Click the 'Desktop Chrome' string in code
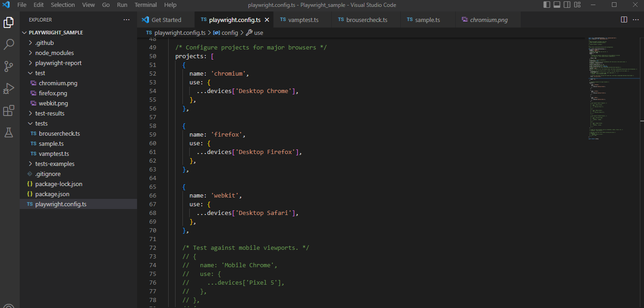The image size is (644, 308). coord(264,91)
